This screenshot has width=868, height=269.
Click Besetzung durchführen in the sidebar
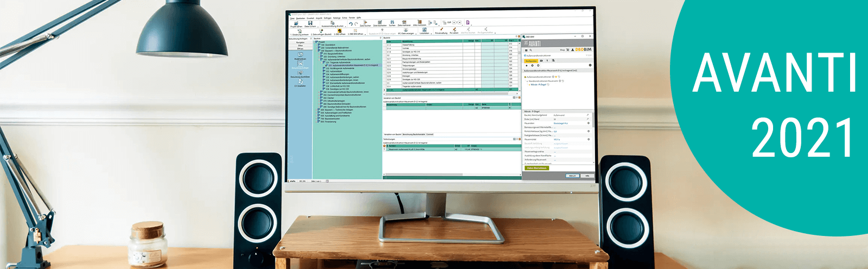(x=300, y=74)
